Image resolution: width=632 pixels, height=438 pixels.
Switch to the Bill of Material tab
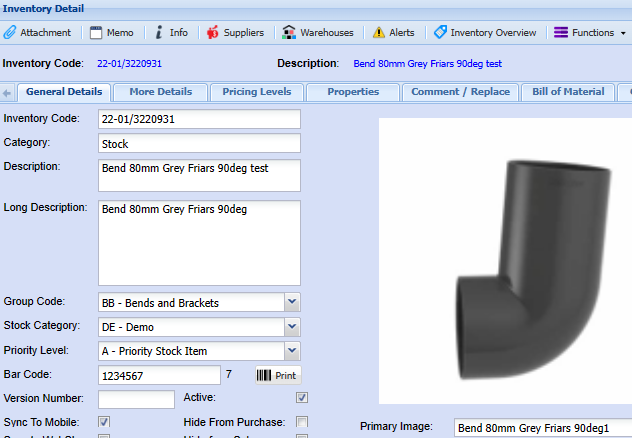coord(568,92)
